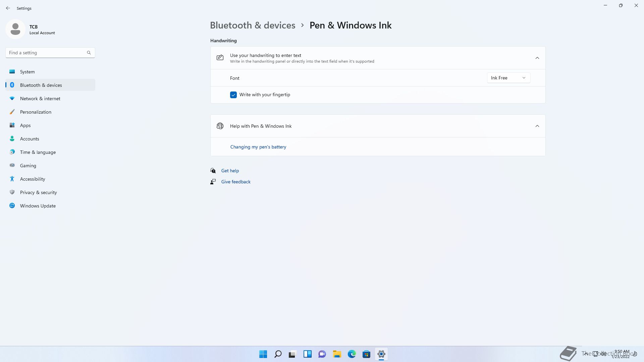
Task: Navigate to Time & language
Action: (x=50, y=152)
